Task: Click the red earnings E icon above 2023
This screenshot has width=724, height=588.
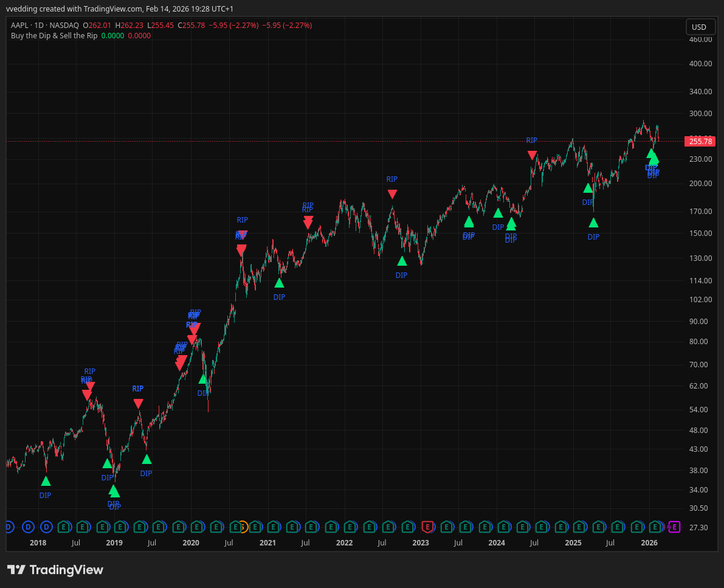Action: (x=427, y=527)
